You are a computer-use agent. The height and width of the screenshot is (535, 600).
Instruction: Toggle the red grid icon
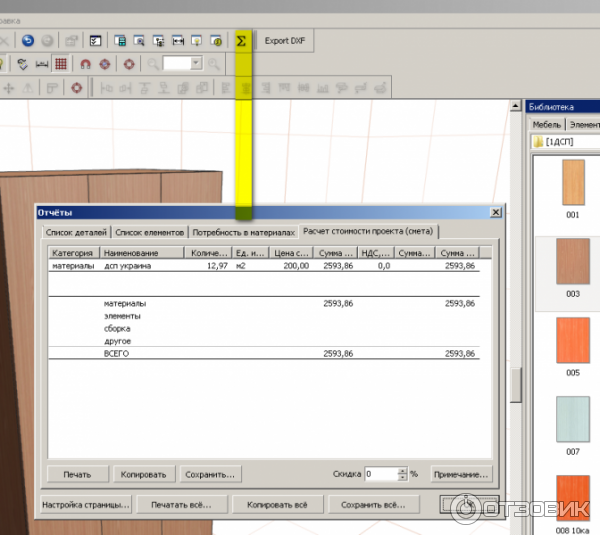(x=61, y=64)
